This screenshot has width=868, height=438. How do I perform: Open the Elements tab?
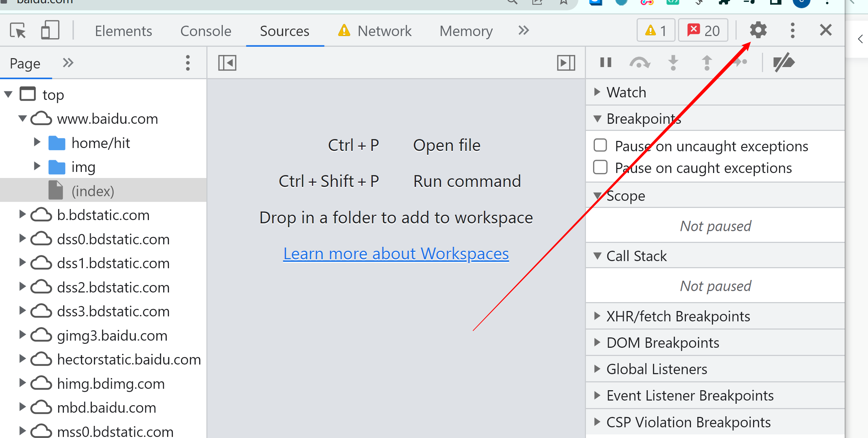click(123, 31)
